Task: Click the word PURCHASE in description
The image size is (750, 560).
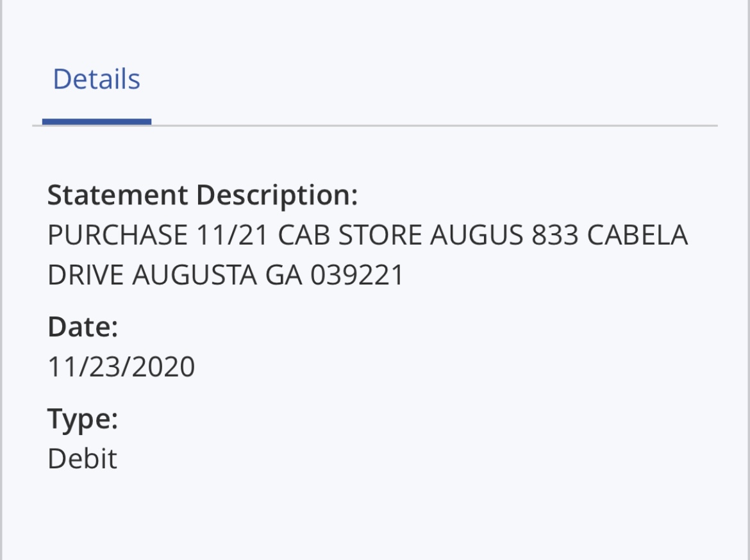Action: click(x=117, y=235)
